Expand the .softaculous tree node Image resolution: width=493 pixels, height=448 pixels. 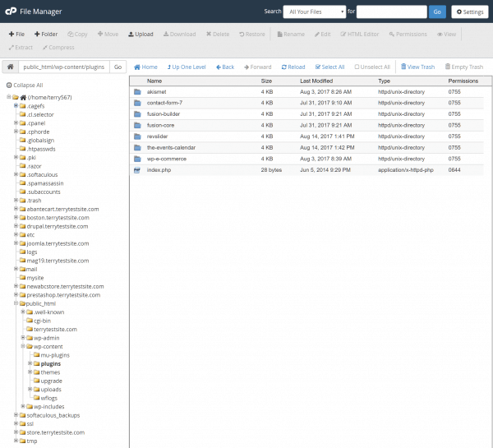click(16, 174)
